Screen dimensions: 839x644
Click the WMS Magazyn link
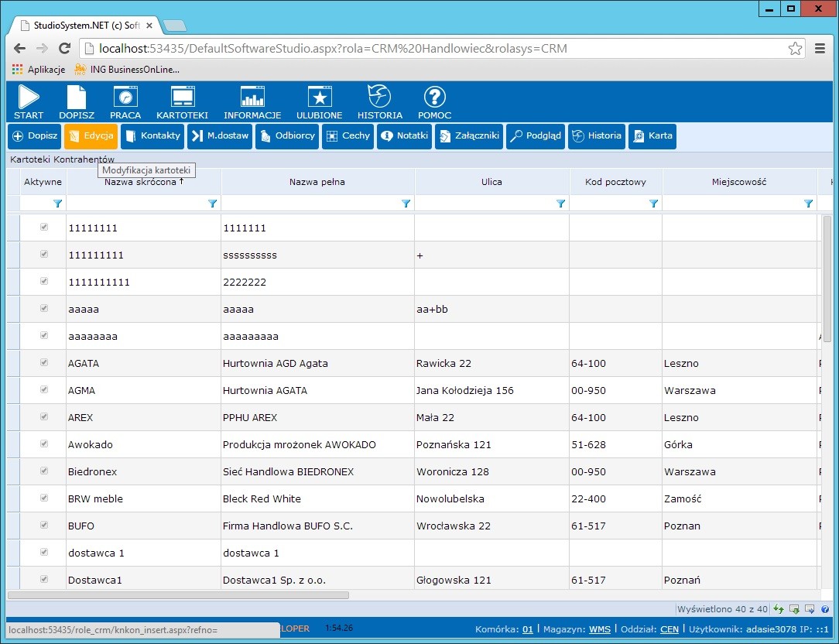click(600, 629)
